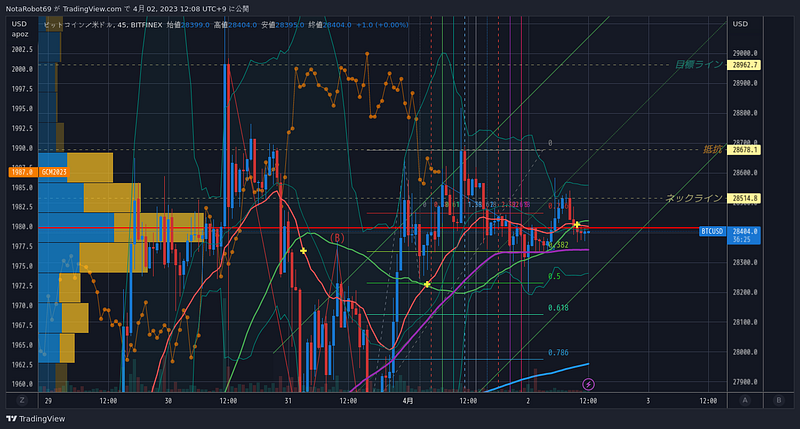Click the TradingView logo
The width and height of the screenshot is (800, 429).
point(36,419)
